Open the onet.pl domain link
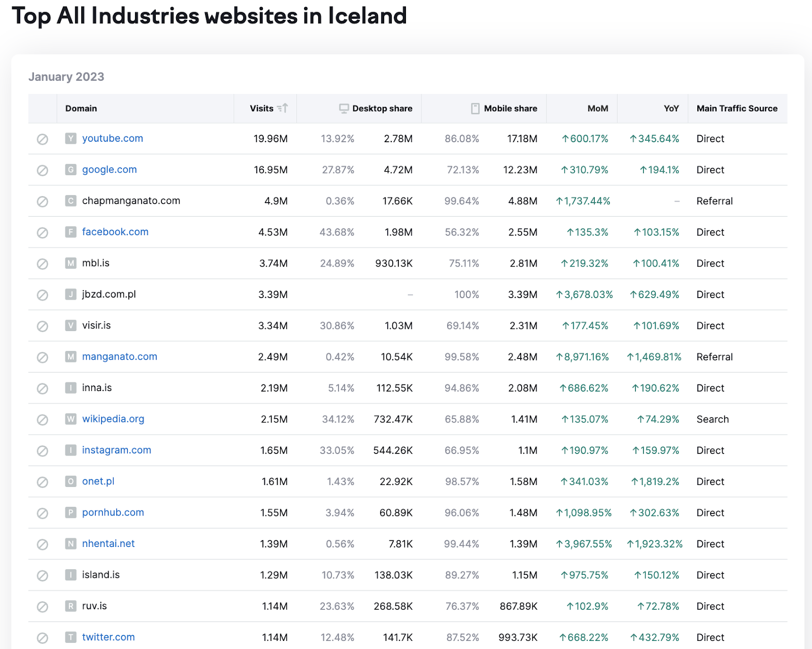 98,481
